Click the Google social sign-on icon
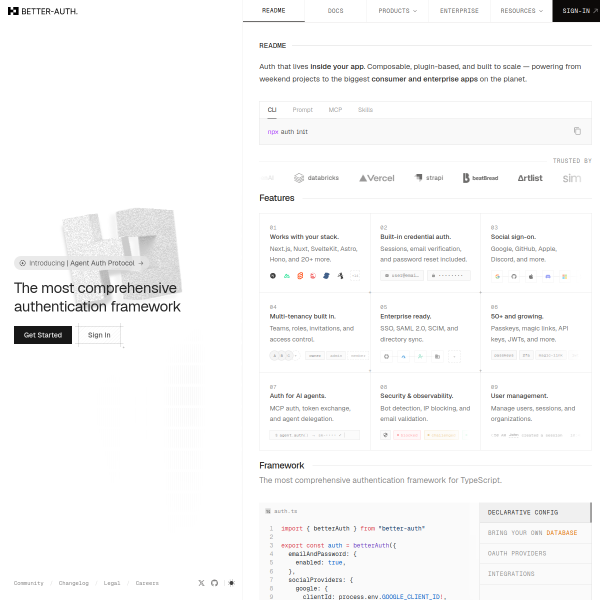Image resolution: width=600 pixels, height=600 pixels. [497, 276]
